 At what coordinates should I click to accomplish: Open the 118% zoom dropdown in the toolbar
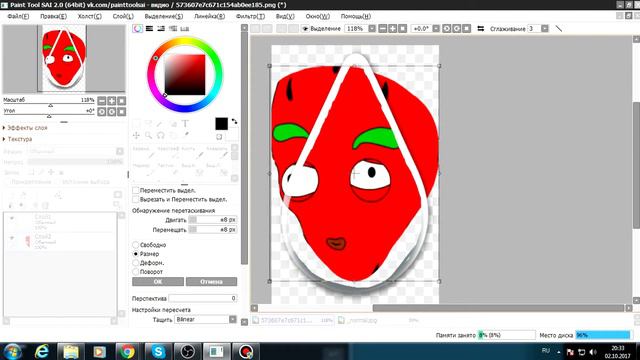[372, 29]
